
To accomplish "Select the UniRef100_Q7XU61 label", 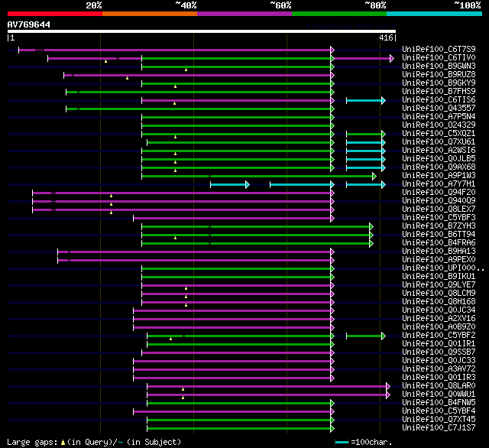I will 439,141.
